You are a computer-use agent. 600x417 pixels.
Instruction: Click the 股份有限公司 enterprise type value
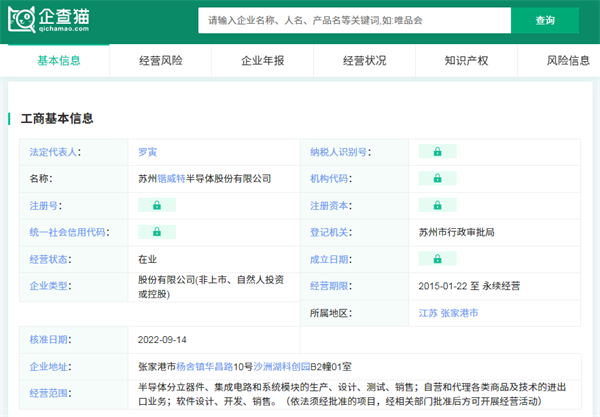tap(211, 287)
